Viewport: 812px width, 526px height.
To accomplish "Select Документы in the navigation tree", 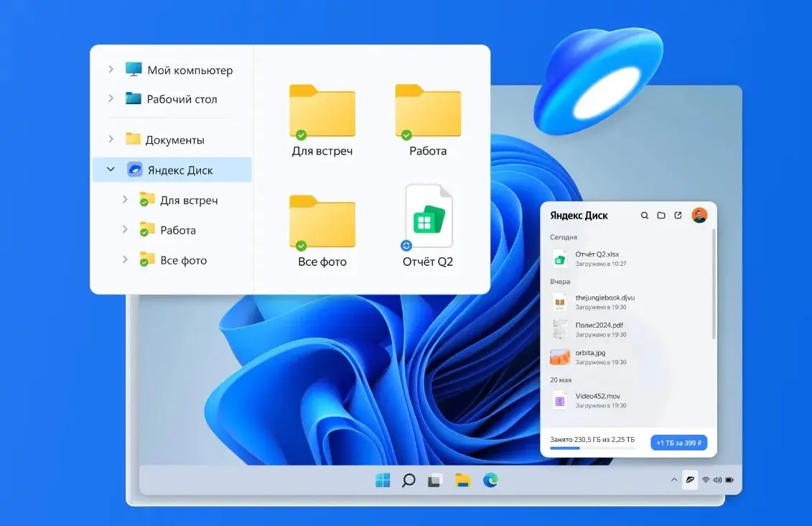I will [174, 140].
